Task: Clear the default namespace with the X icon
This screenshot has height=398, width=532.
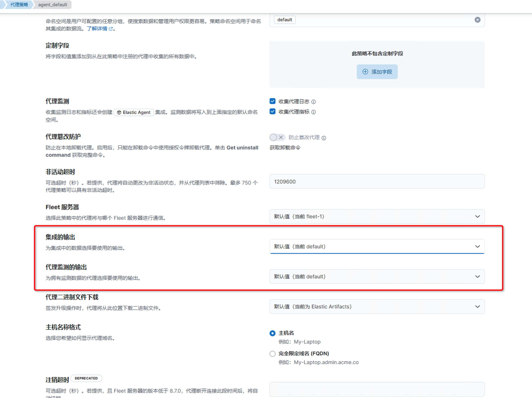Action: (x=478, y=20)
